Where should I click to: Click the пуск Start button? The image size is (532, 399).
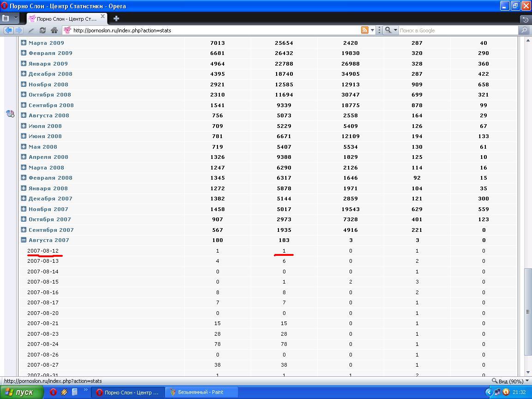coord(22,392)
